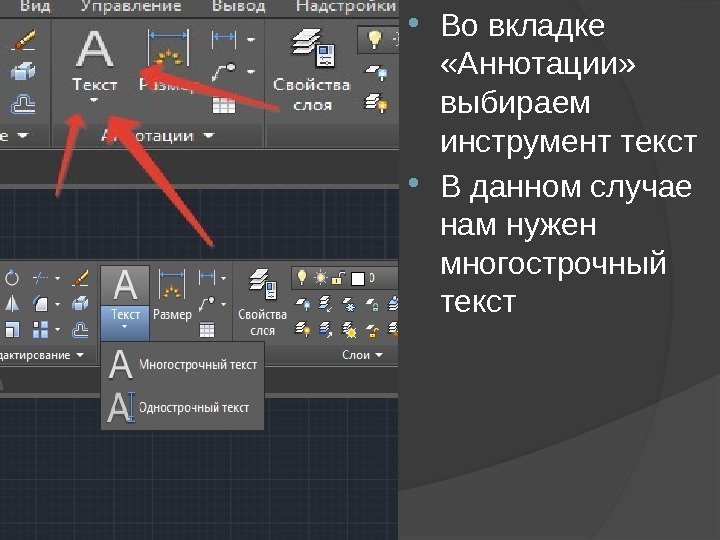720x540 pixels.
Task: Click turn all layers on icon in lower Слои panel
Action: click(302, 329)
